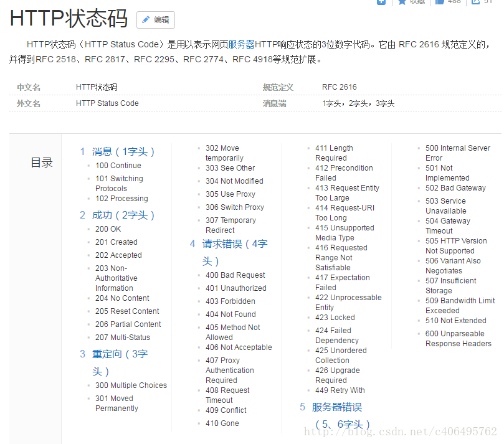
Task: Navigate to 500 Internal Server Error
Action: [458, 153]
